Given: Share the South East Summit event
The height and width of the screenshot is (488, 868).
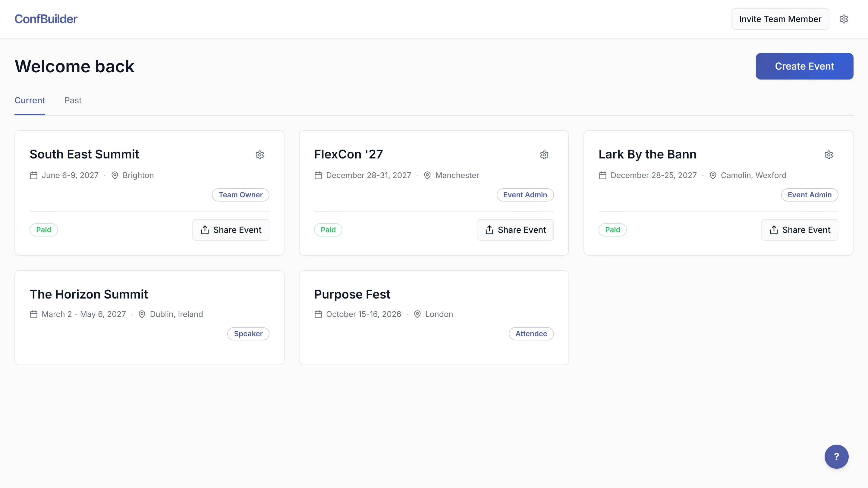Looking at the screenshot, I should click(x=231, y=230).
